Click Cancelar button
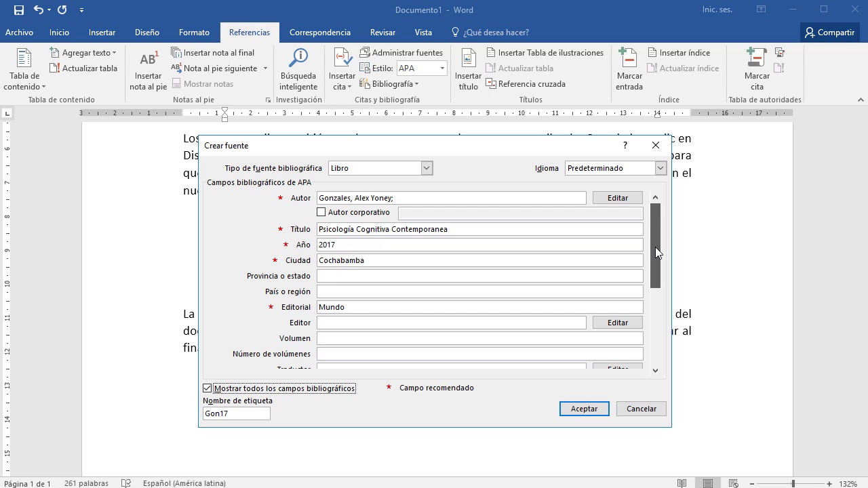868x488 pixels. coord(641,409)
